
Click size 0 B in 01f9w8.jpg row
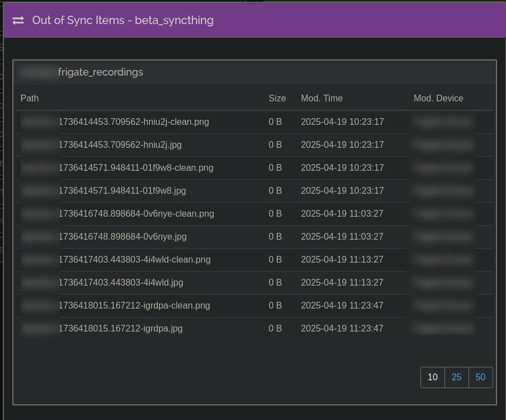pyautogui.click(x=275, y=190)
